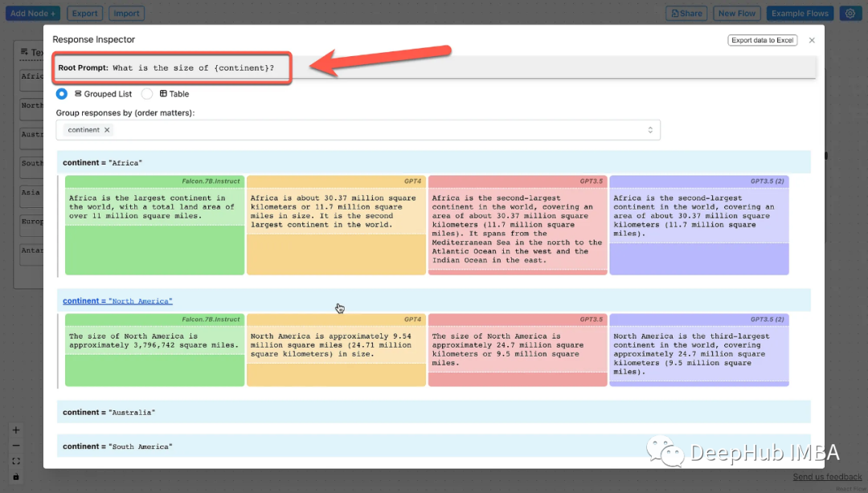
Task: Click the Add Node + button
Action: pos(33,14)
